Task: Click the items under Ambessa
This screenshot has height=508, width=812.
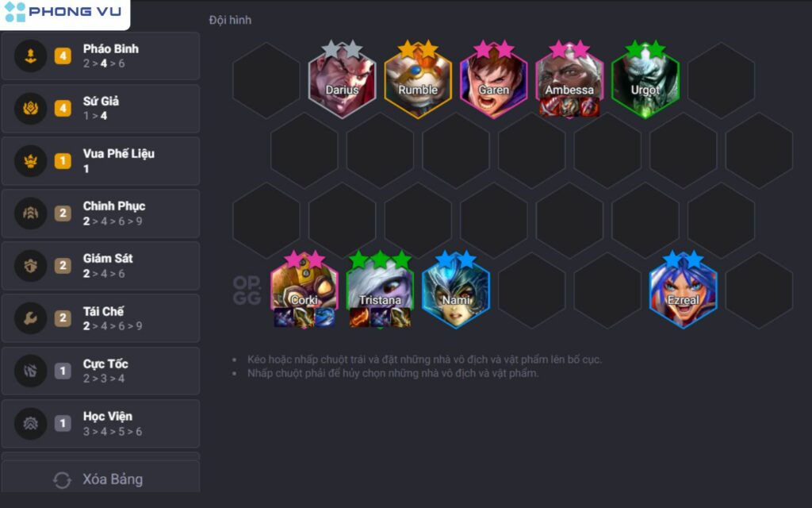Action: click(x=569, y=107)
